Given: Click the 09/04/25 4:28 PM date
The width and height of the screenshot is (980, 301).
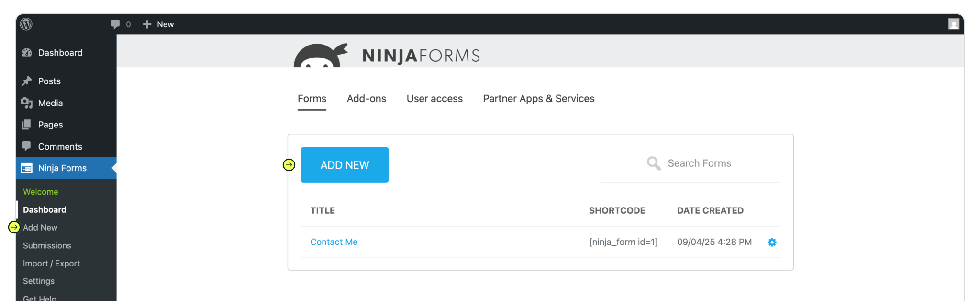Looking at the screenshot, I should [714, 242].
